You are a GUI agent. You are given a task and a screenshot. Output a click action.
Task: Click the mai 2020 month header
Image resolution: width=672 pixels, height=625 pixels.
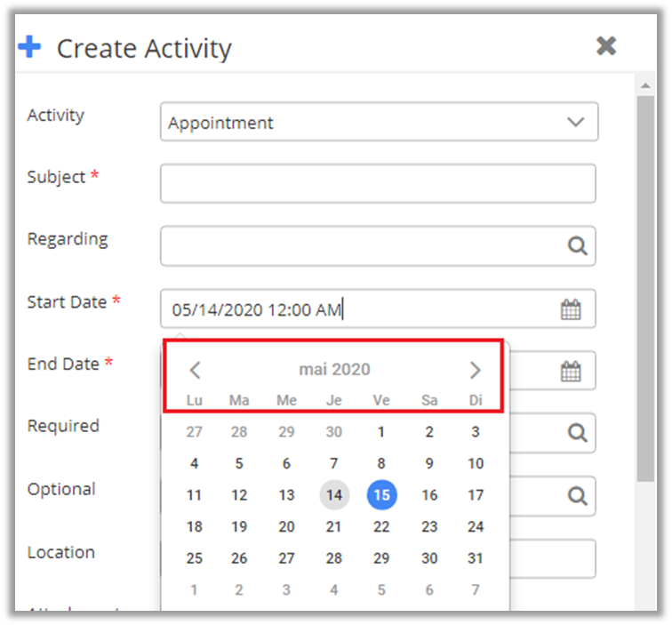[334, 370]
